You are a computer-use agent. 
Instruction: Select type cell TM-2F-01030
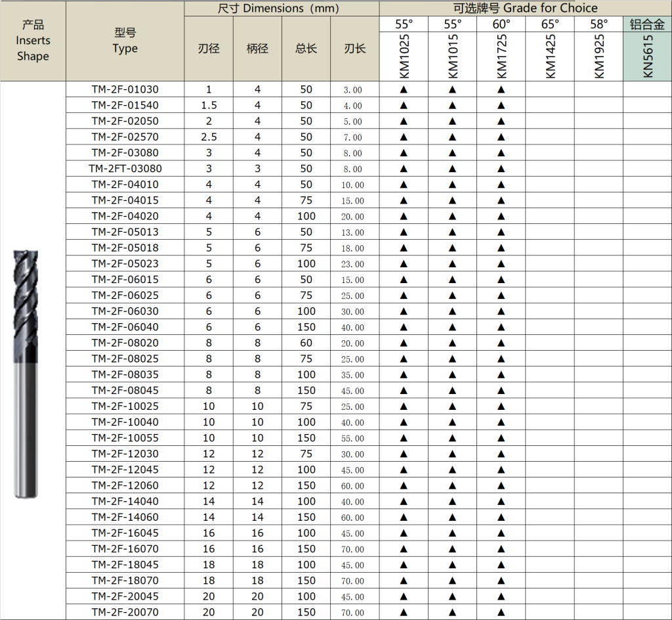click(x=125, y=89)
